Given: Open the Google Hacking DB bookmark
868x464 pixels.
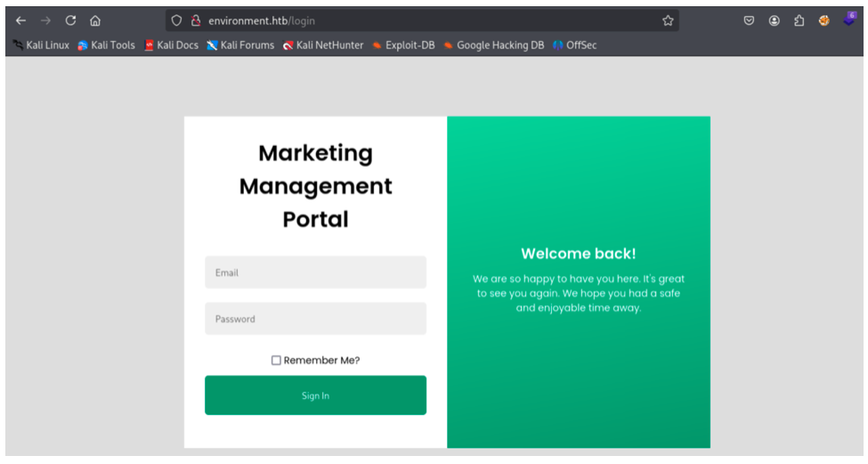Looking at the screenshot, I should coord(494,45).
